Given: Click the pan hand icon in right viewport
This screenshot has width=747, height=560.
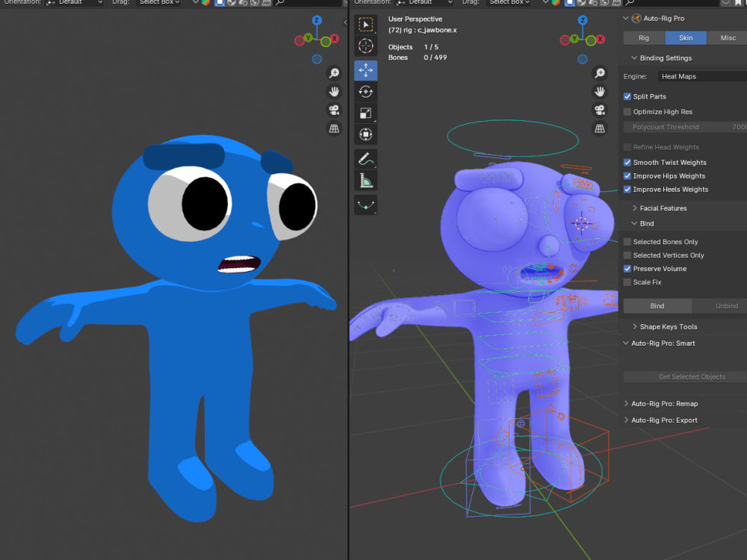Looking at the screenshot, I should coord(600,91).
